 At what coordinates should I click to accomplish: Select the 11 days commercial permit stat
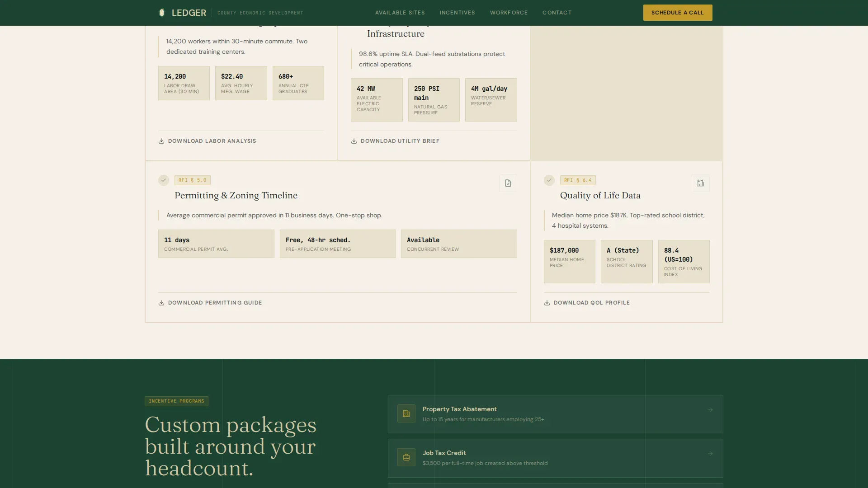pyautogui.click(x=216, y=244)
